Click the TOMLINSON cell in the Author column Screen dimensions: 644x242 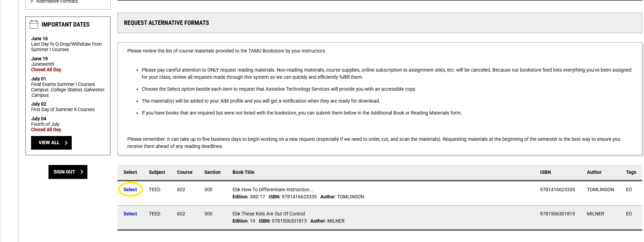[x=600, y=190]
